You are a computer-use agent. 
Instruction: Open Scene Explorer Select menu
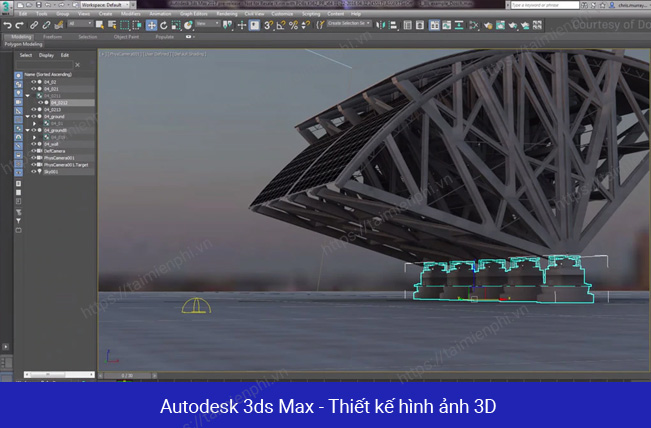[x=26, y=55]
